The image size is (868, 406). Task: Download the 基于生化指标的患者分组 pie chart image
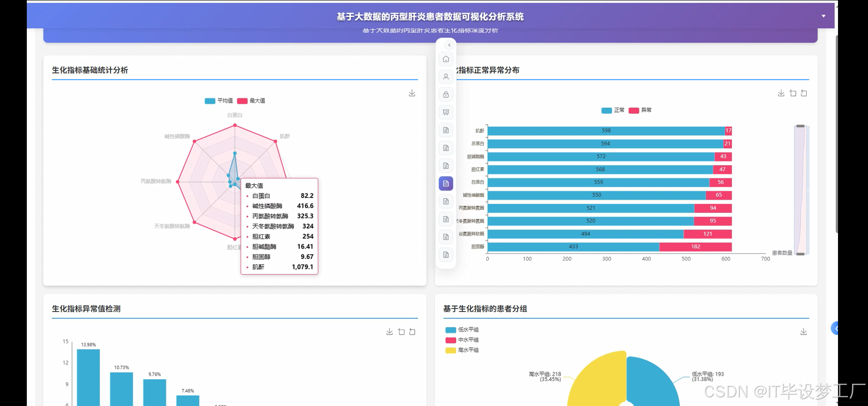803,332
